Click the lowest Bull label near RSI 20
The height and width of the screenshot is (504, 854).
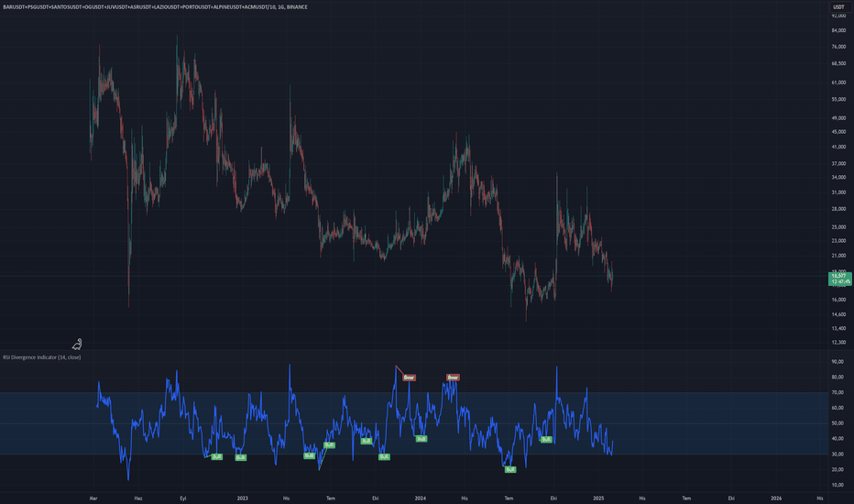point(509,470)
